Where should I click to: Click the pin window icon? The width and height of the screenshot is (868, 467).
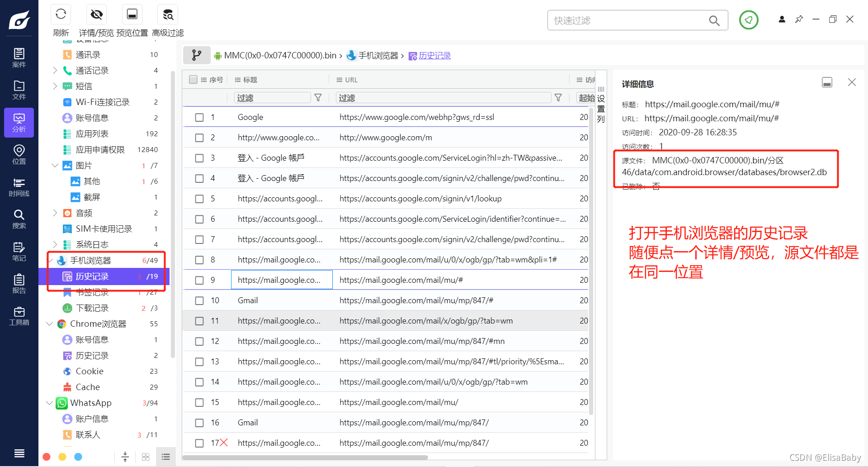click(x=799, y=19)
